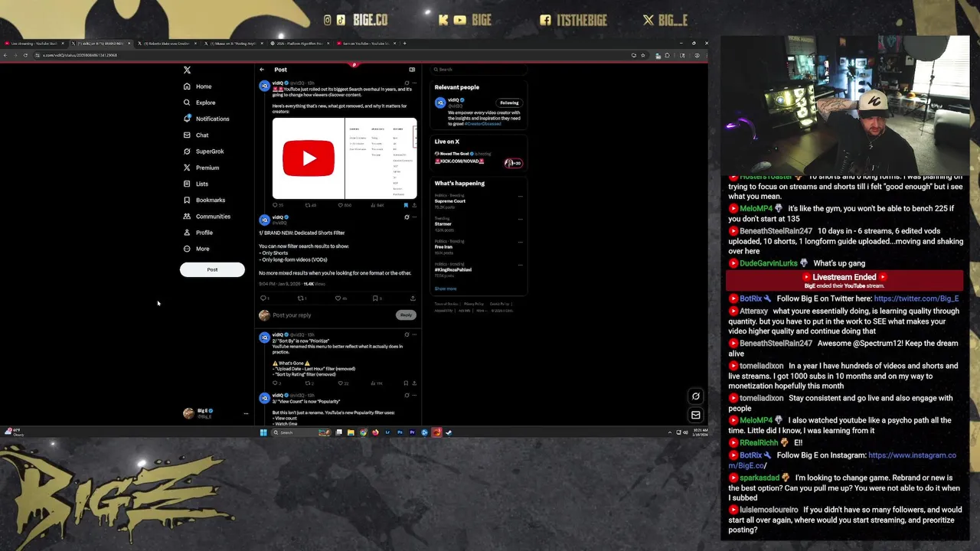Toggle the blue bookmark on first post

tap(406, 205)
